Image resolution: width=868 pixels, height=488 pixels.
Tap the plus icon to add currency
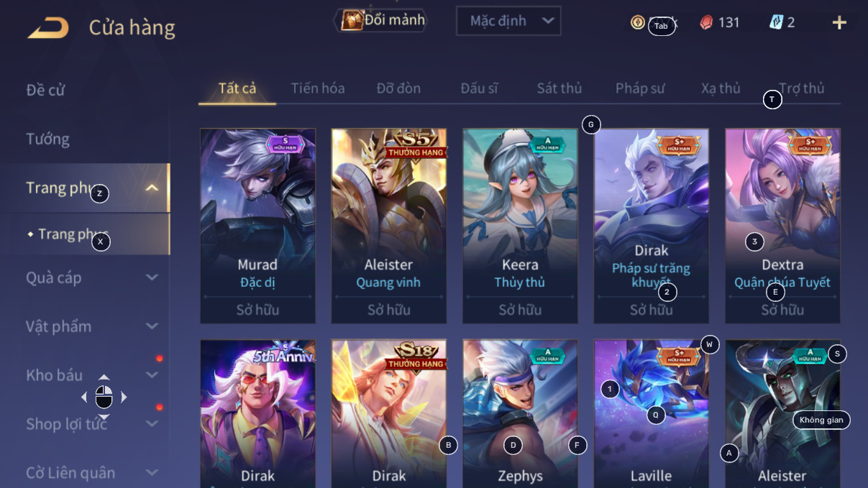(x=839, y=22)
